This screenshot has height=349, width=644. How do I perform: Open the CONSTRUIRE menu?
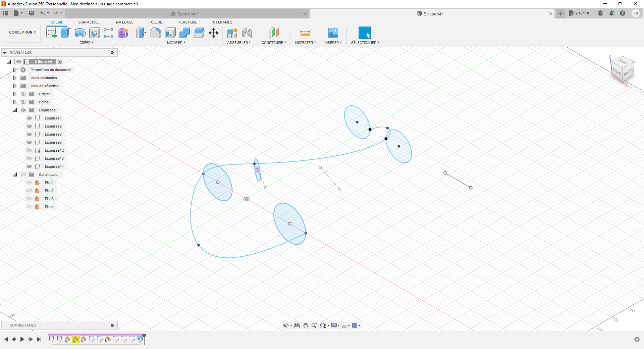[274, 43]
